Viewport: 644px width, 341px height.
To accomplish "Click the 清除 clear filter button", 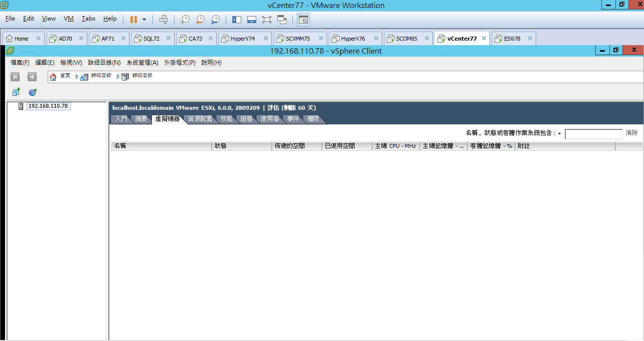I will pyautogui.click(x=631, y=133).
